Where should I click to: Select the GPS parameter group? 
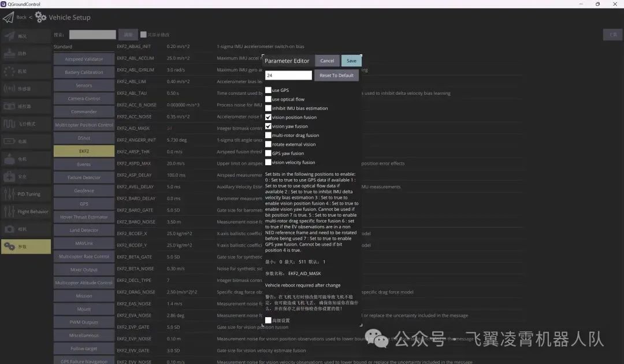(84, 204)
